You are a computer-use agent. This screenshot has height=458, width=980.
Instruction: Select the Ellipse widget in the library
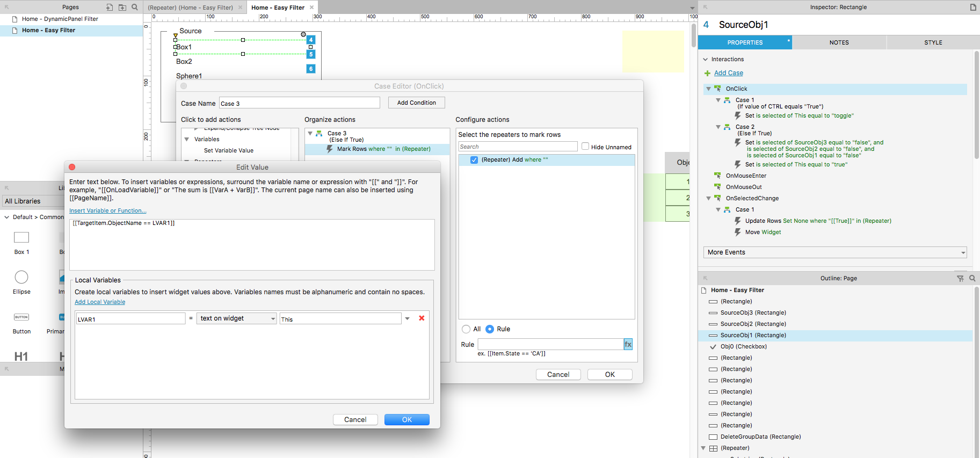(x=21, y=277)
